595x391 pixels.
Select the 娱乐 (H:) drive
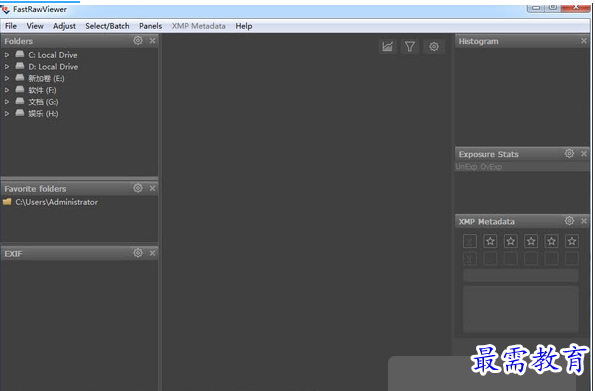(x=43, y=114)
